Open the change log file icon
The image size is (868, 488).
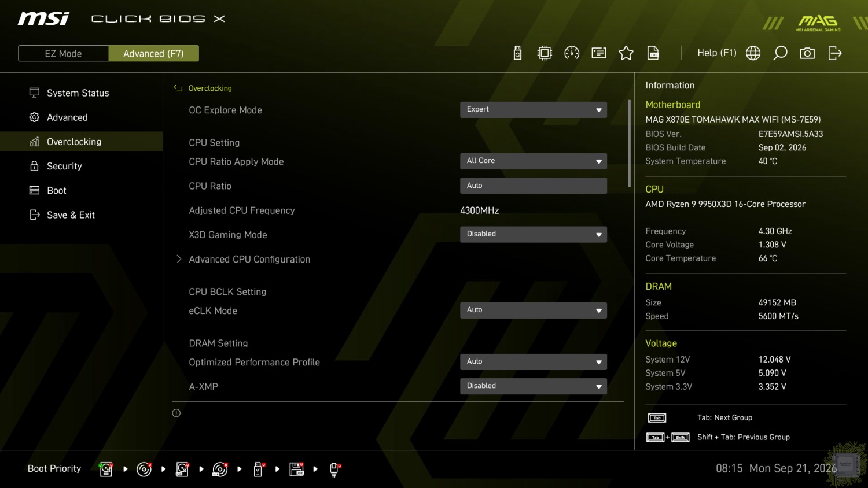[653, 53]
